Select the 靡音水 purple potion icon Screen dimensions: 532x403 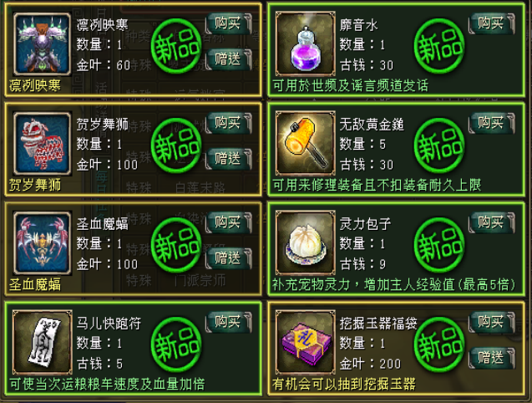[306, 43]
